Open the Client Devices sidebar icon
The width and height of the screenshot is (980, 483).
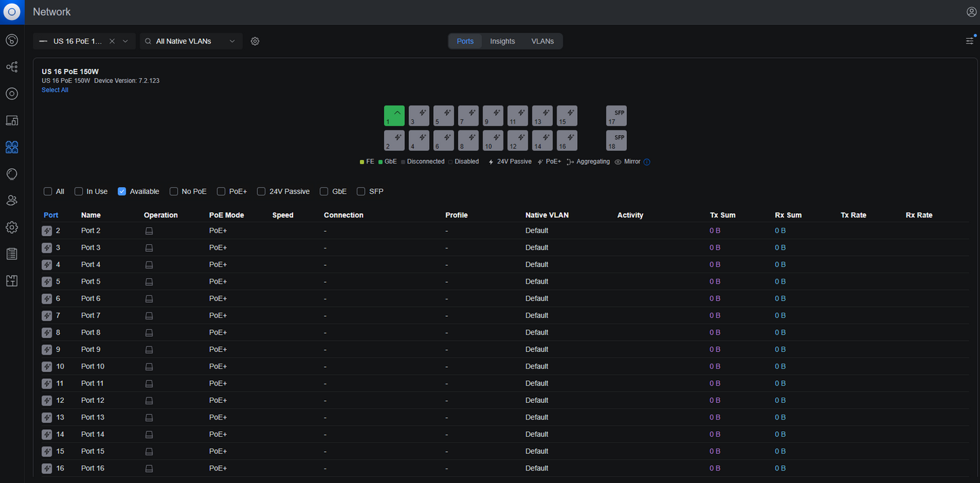(x=12, y=121)
